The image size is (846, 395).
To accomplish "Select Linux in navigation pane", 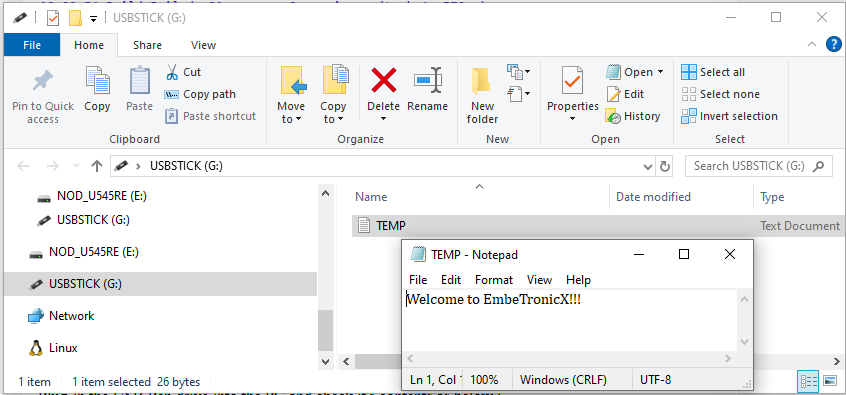I will [52, 348].
